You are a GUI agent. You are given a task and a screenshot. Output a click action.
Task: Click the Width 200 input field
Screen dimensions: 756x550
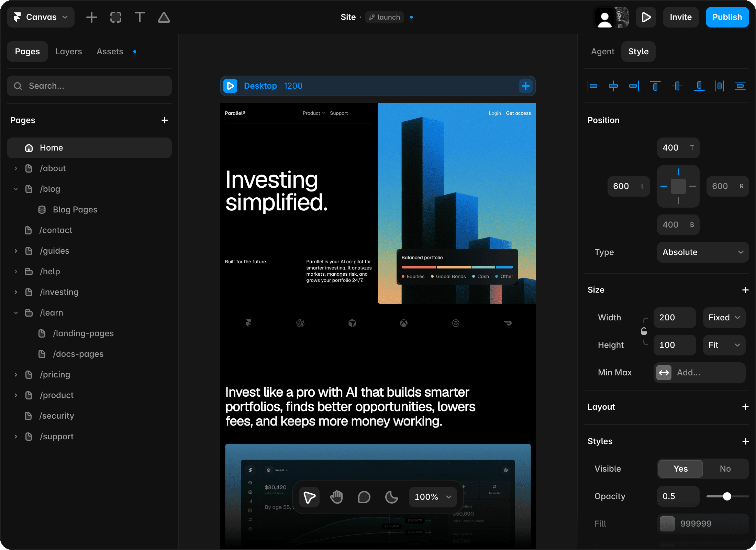(675, 318)
